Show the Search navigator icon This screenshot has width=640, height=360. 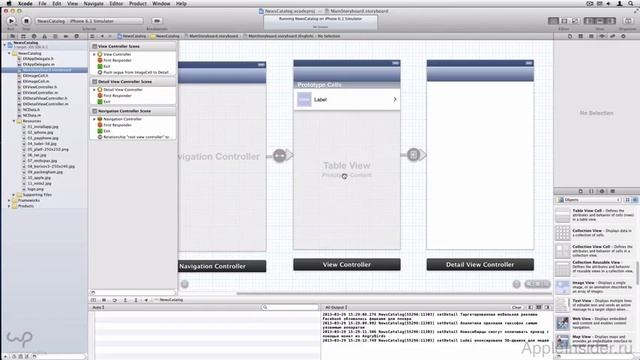pos(34,36)
